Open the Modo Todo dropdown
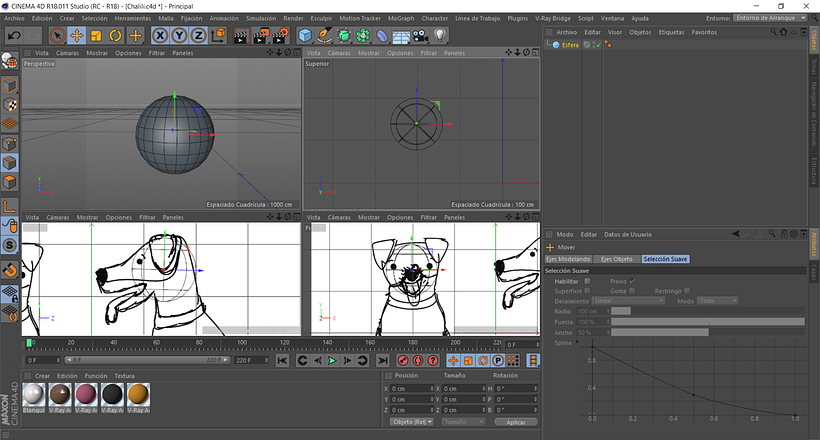 pos(718,301)
